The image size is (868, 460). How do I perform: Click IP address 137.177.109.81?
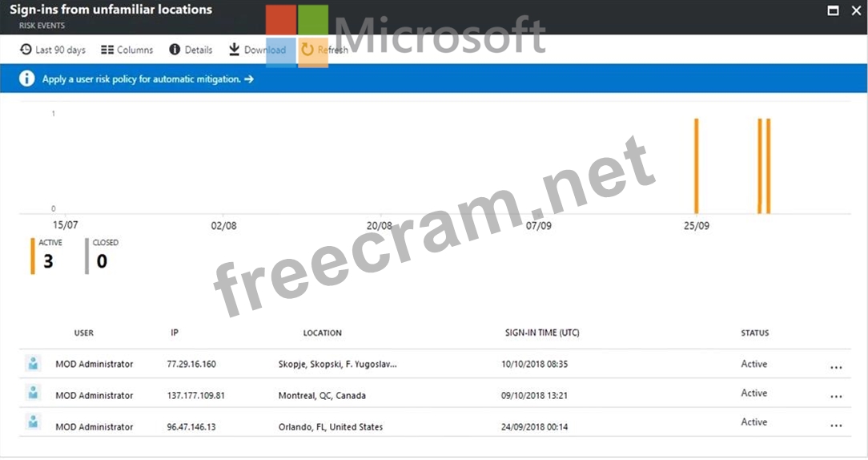(196, 396)
